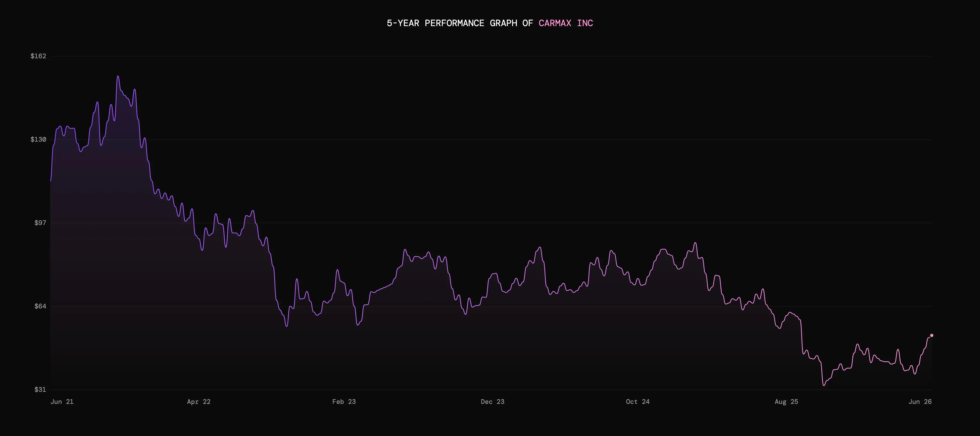Click the 'Feb 23' x-axis date label
Viewport: 980px width, 436px height.
click(x=344, y=402)
